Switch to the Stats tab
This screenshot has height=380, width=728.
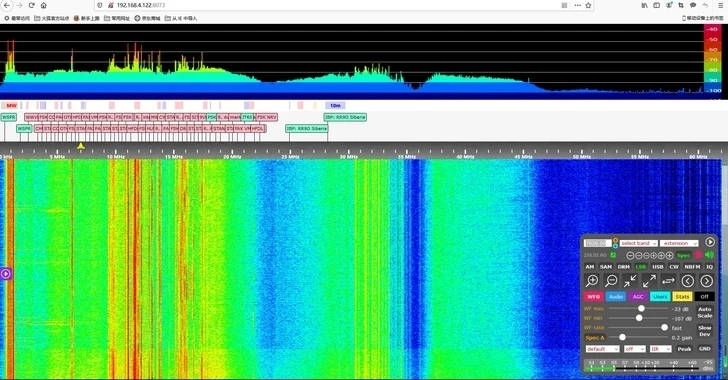tap(682, 296)
